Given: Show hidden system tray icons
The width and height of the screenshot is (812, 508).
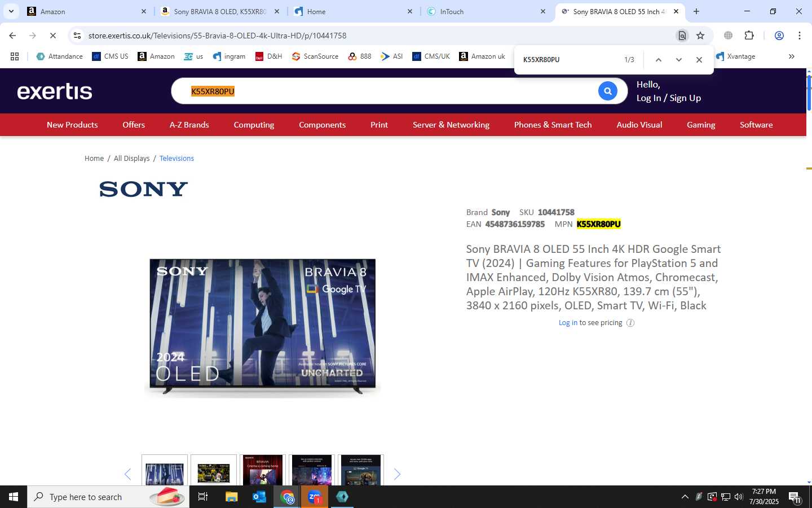Looking at the screenshot, I should (x=685, y=497).
